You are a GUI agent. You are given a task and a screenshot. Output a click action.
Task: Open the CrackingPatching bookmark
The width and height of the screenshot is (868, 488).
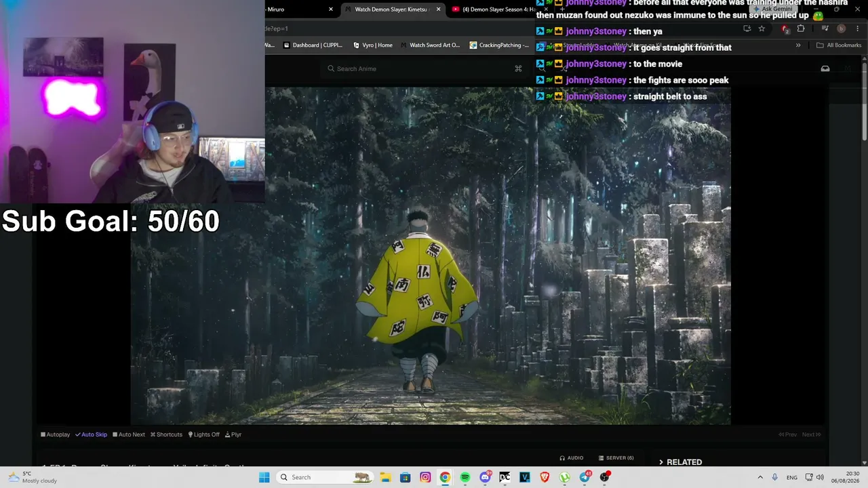pos(499,45)
